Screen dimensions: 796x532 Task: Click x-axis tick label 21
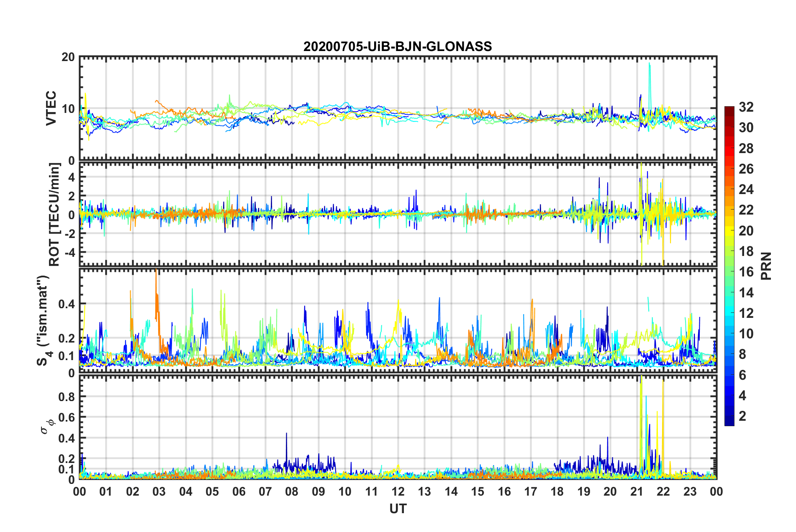click(637, 491)
